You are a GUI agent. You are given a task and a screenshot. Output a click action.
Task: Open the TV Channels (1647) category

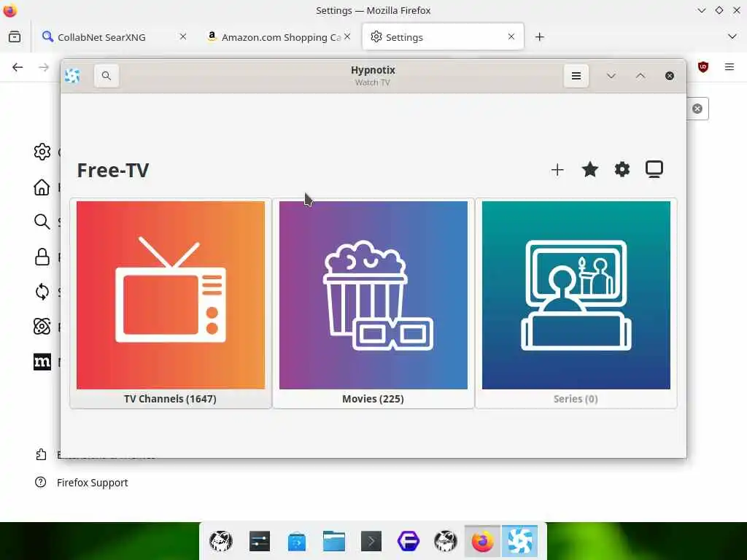tap(171, 303)
